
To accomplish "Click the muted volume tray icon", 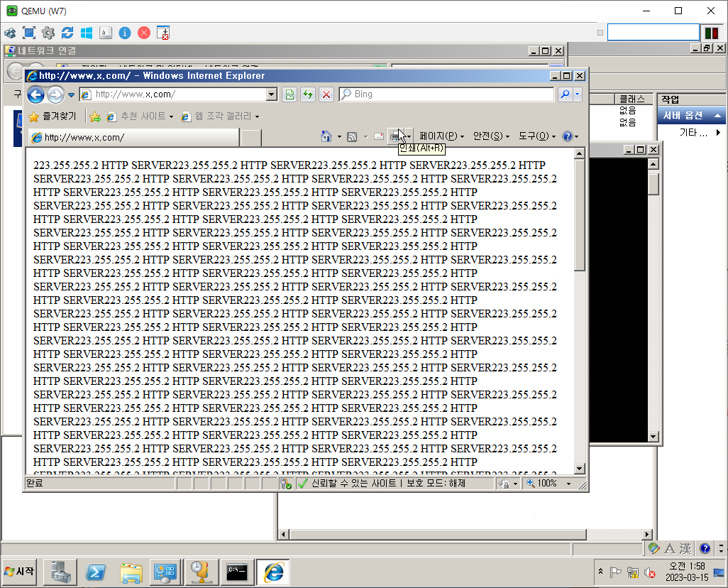I will tap(649, 572).
